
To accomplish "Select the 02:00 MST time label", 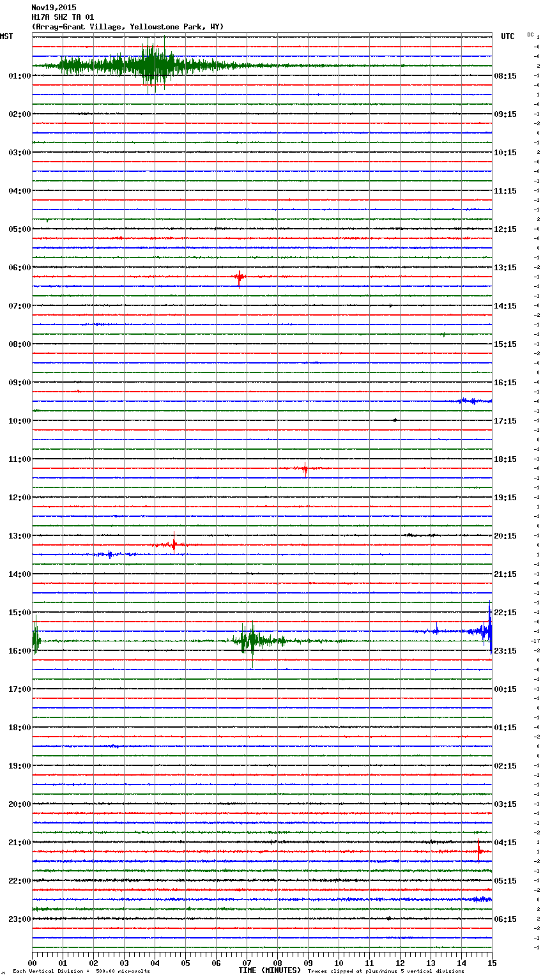I will 20,114.
